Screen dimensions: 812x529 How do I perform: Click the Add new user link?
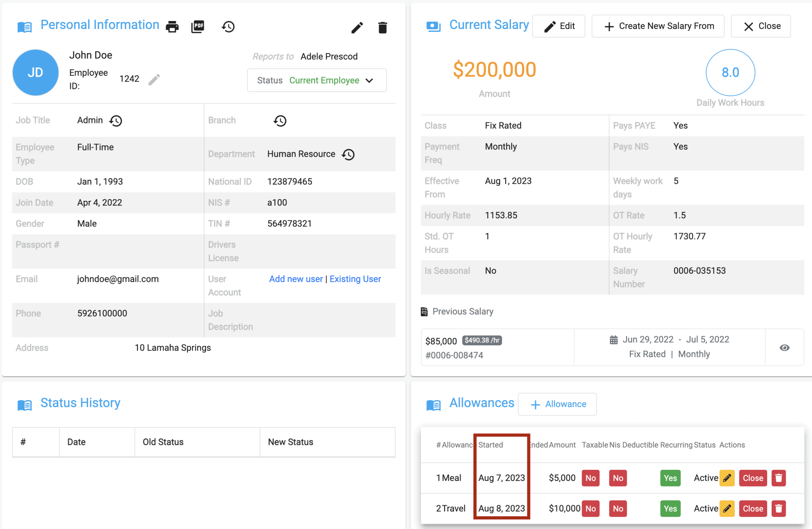[296, 279]
